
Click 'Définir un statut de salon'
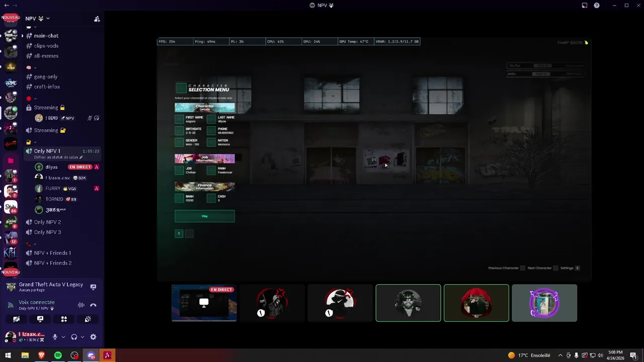click(56, 157)
